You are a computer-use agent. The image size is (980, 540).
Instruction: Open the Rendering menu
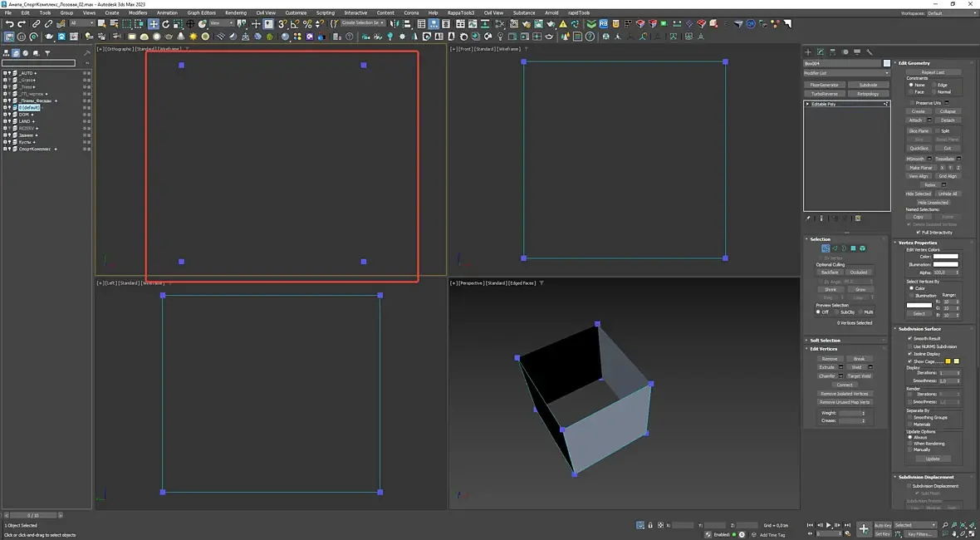(x=236, y=13)
